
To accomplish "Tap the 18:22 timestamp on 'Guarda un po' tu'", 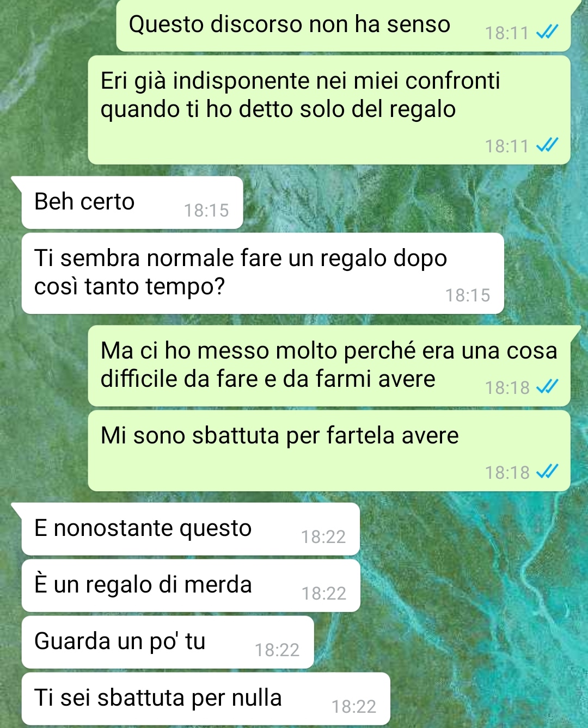I will pos(277,650).
